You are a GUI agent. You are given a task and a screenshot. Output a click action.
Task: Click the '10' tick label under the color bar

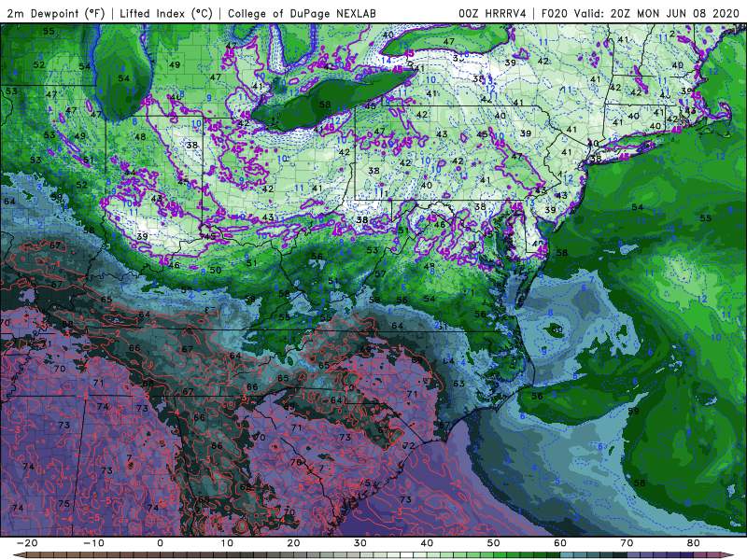click(227, 543)
